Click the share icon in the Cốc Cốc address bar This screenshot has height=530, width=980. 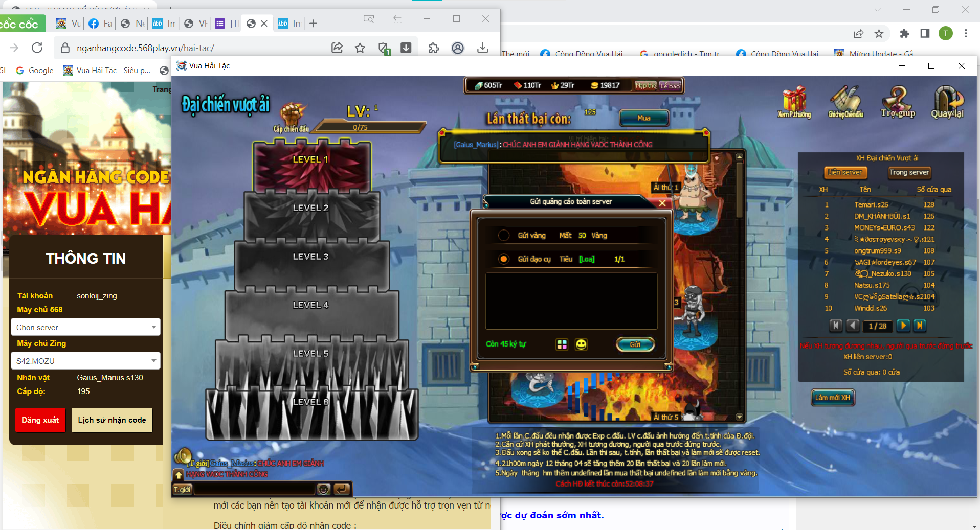[337, 48]
